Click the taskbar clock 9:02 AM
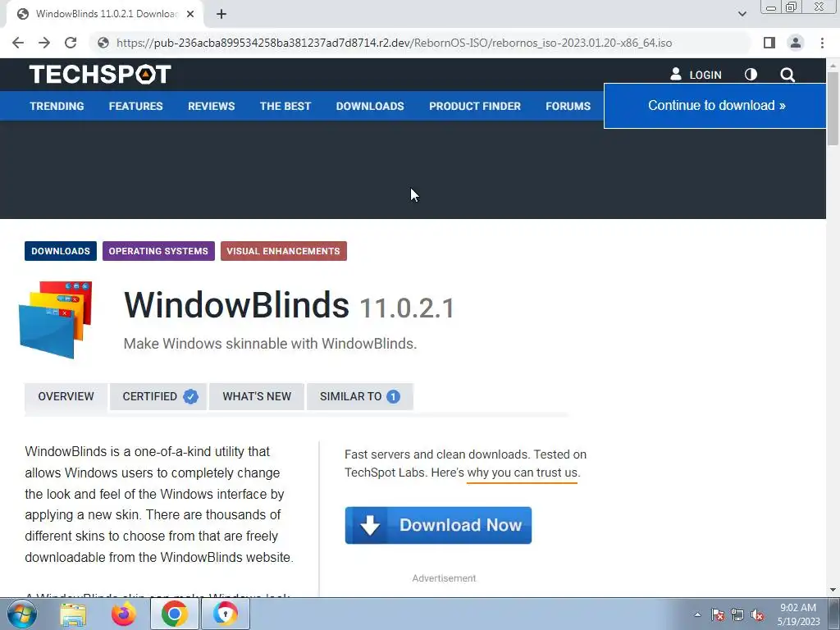 797,608
